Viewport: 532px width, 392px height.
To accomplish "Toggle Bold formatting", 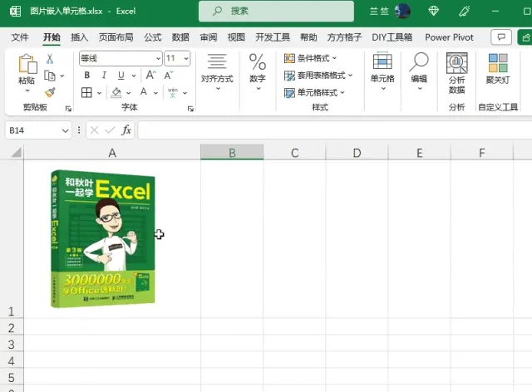I will (87, 76).
